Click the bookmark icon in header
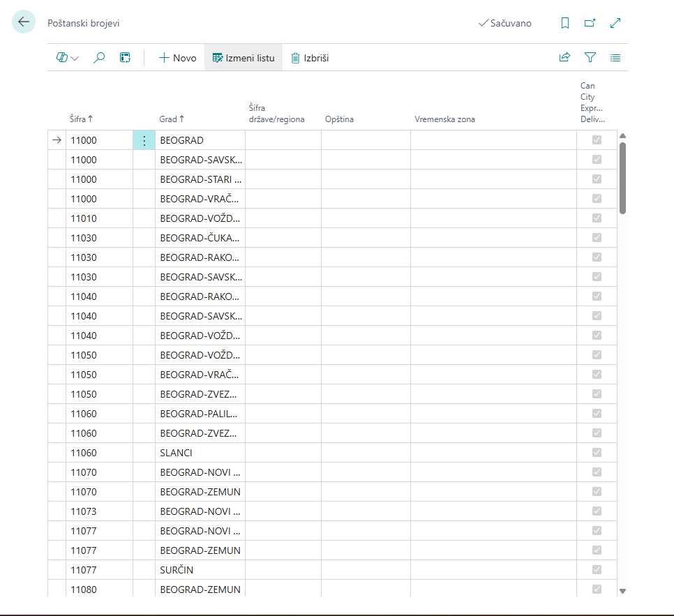Screen dimensions: 674x616 pyautogui.click(x=565, y=23)
